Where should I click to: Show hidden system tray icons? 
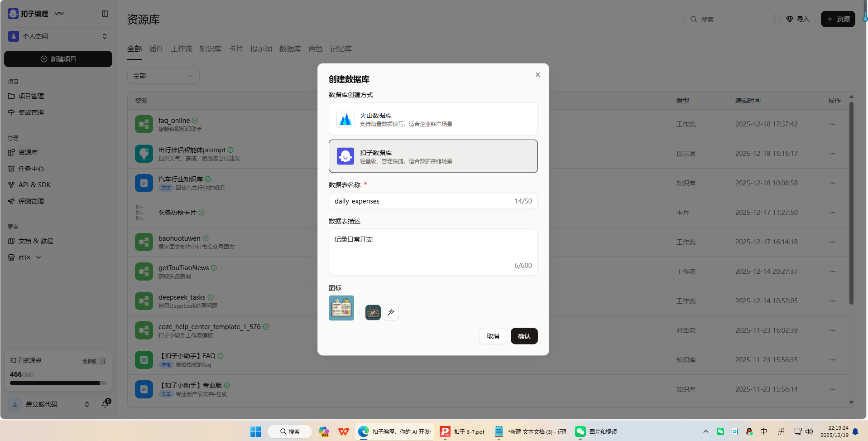click(705, 431)
